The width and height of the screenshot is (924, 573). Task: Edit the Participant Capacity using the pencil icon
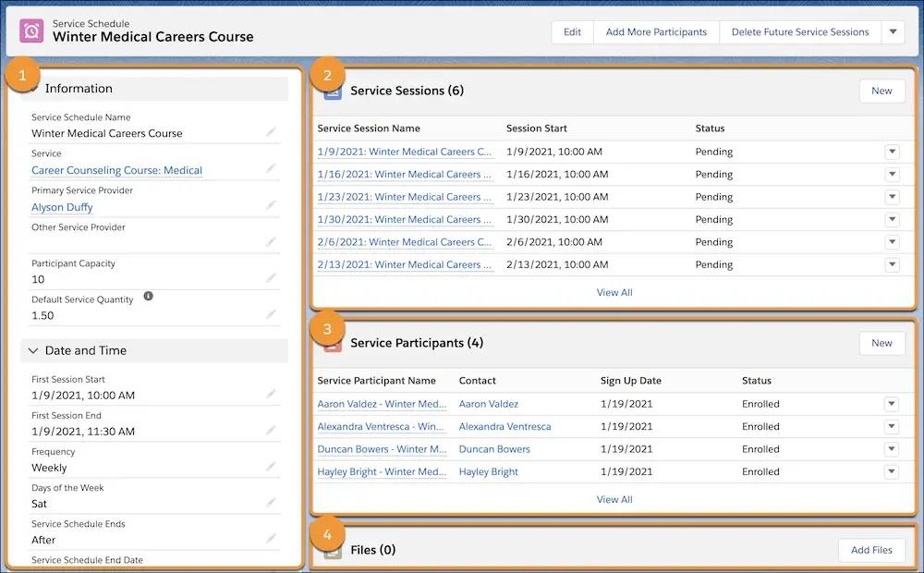coord(271,276)
